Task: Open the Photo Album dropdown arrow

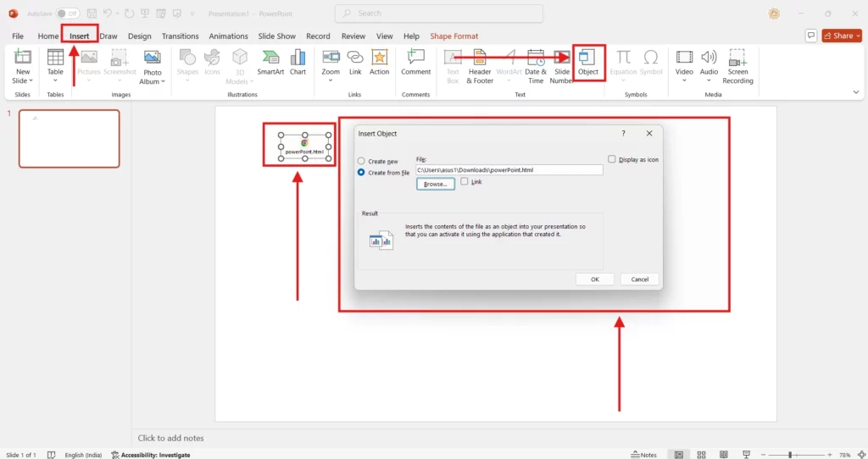Action: [x=153, y=82]
